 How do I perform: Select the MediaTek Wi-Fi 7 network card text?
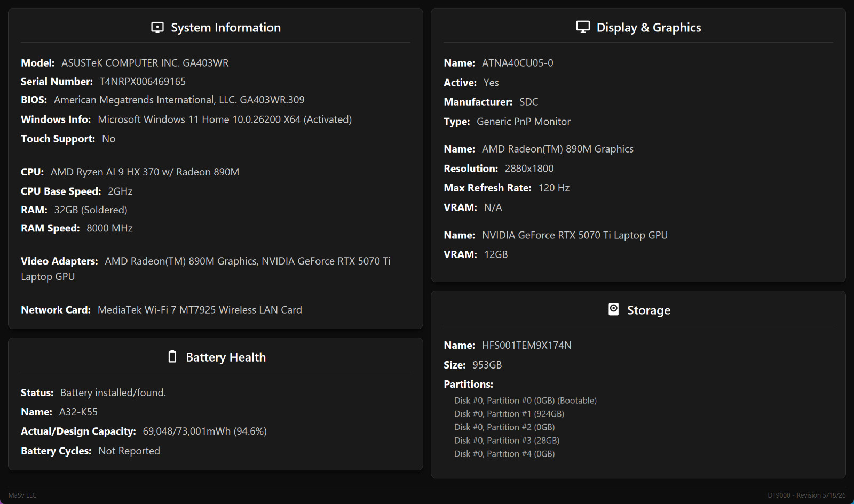(x=200, y=310)
